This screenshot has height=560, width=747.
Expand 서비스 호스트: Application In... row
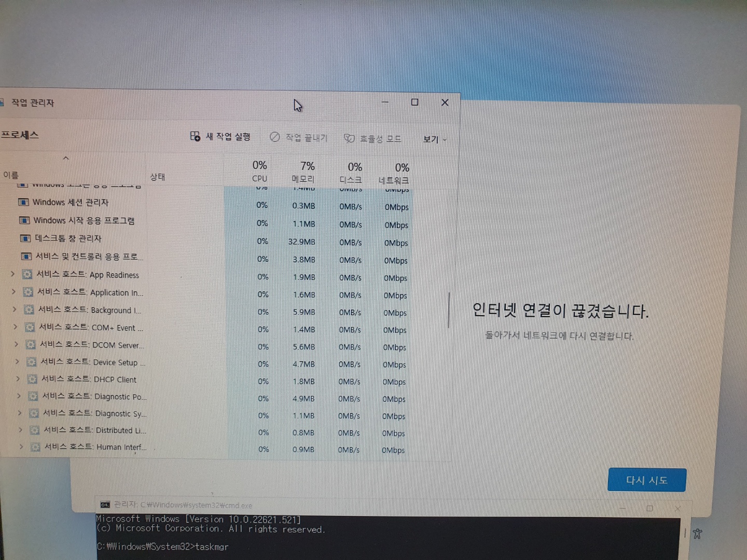pyautogui.click(x=14, y=291)
